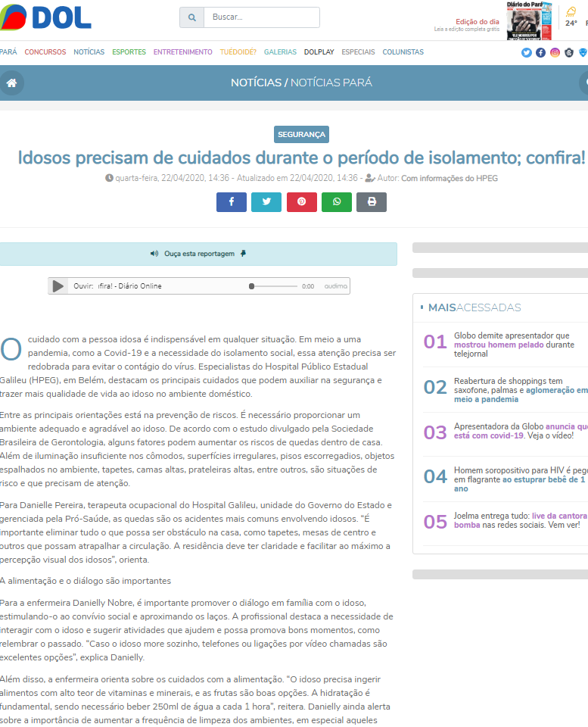The height and width of the screenshot is (727, 588).
Task: Share the article on Twitter
Action: pos(266,202)
